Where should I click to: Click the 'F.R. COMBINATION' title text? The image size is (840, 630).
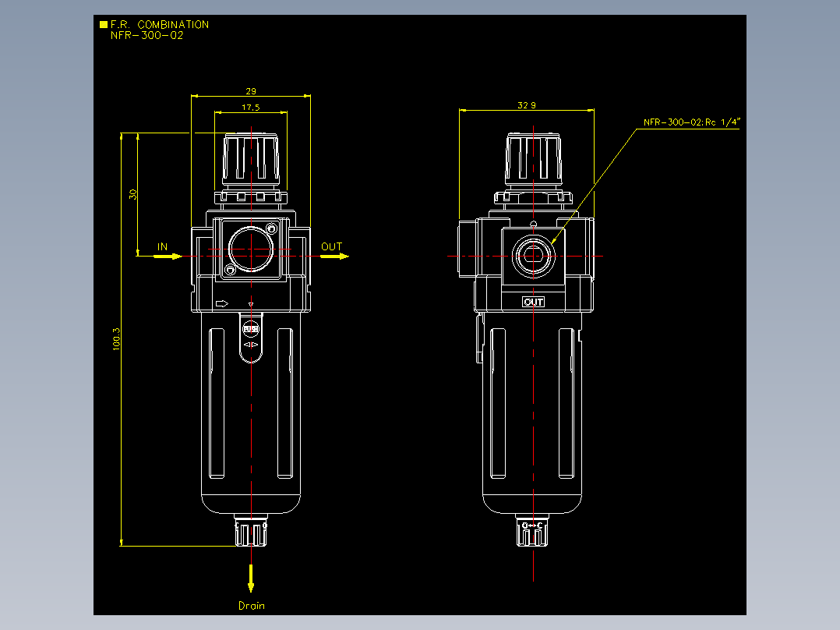pyautogui.click(x=160, y=25)
